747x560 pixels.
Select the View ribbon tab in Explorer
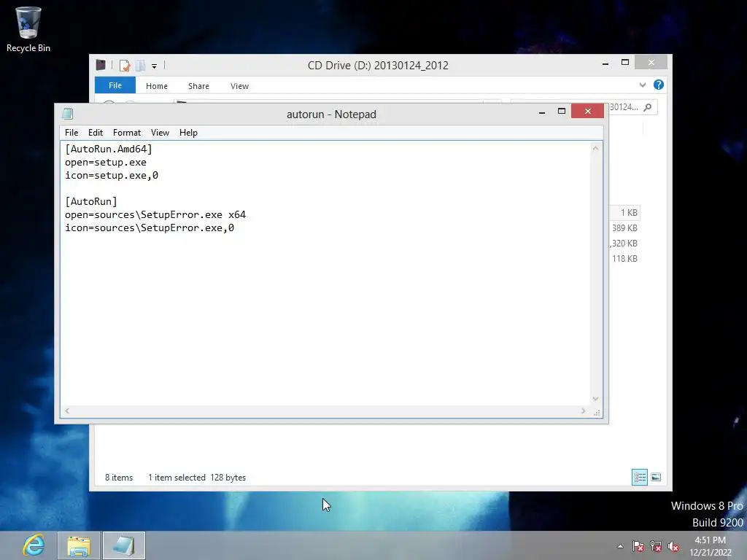(239, 86)
